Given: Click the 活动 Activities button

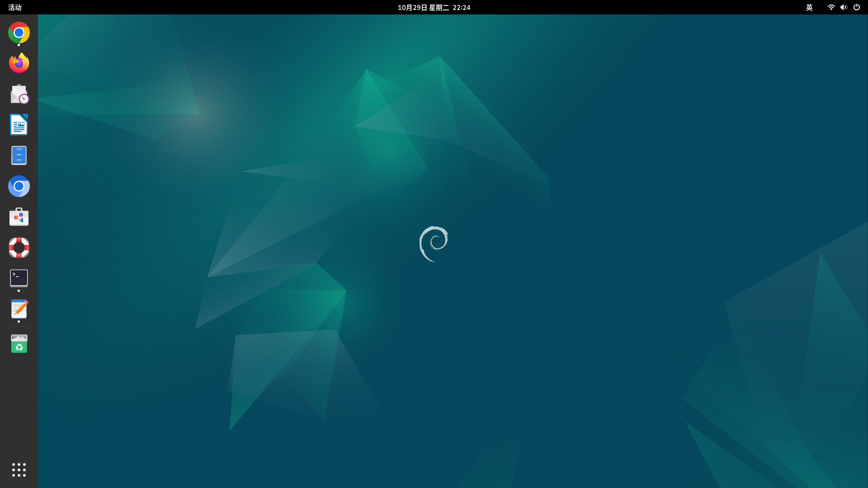Looking at the screenshot, I should [15, 7].
